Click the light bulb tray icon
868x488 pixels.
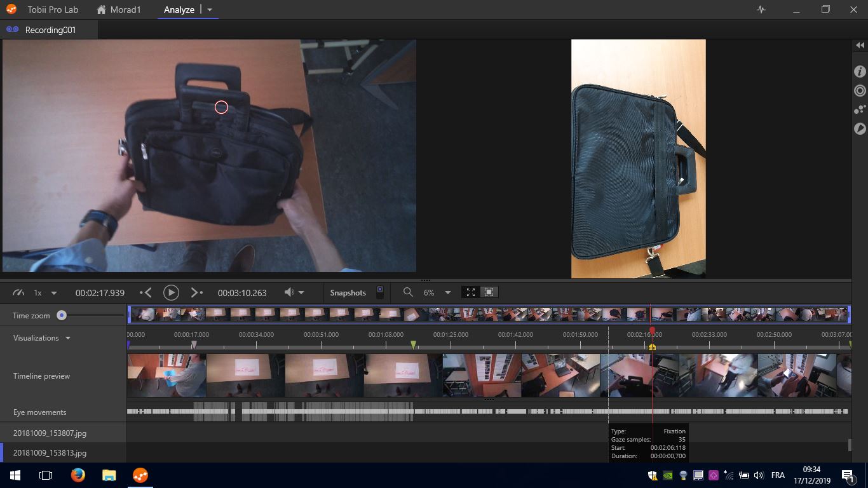[683, 475]
